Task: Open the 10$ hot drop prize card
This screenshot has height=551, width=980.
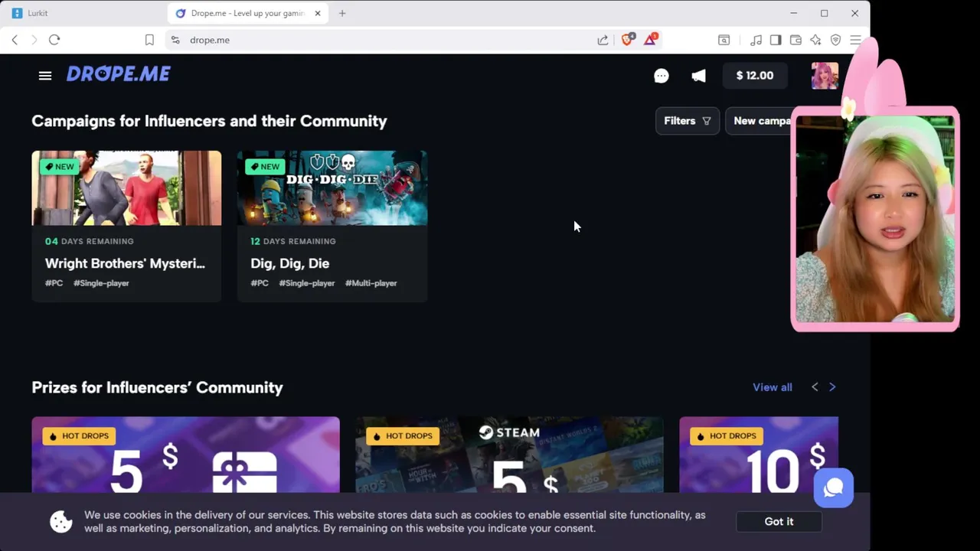Action: pyautogui.click(x=759, y=455)
